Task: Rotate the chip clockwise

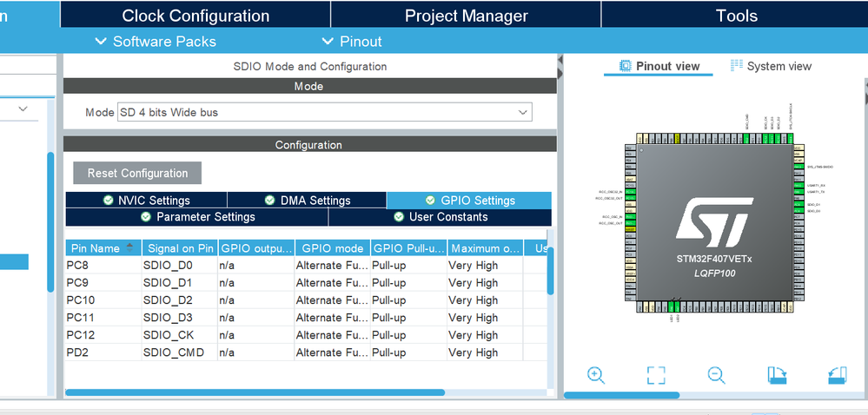Action: click(778, 376)
